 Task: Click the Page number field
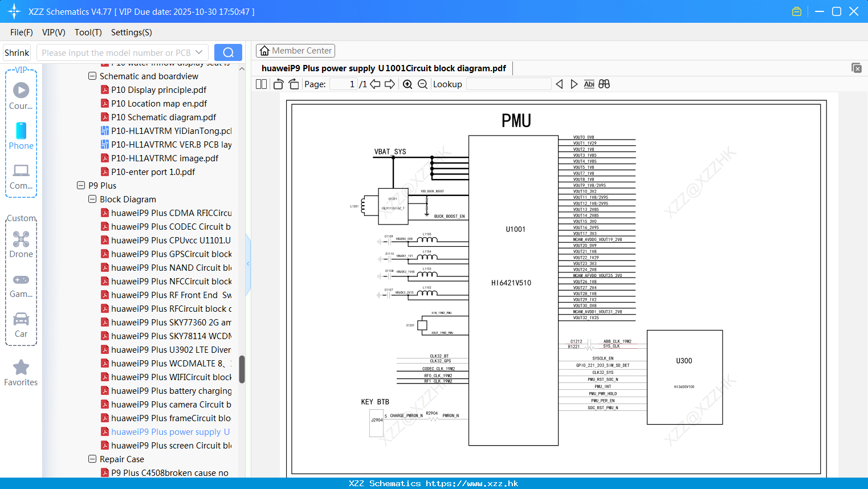point(344,84)
